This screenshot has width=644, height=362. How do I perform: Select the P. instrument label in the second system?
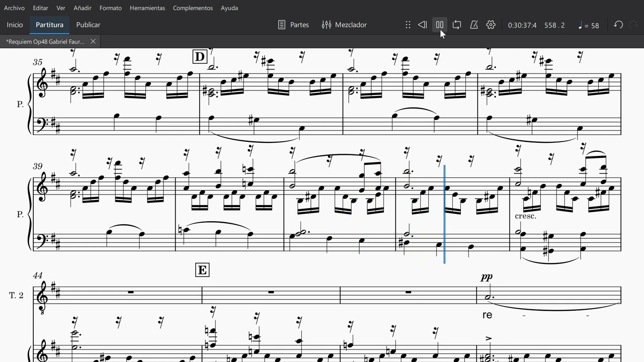tap(20, 214)
